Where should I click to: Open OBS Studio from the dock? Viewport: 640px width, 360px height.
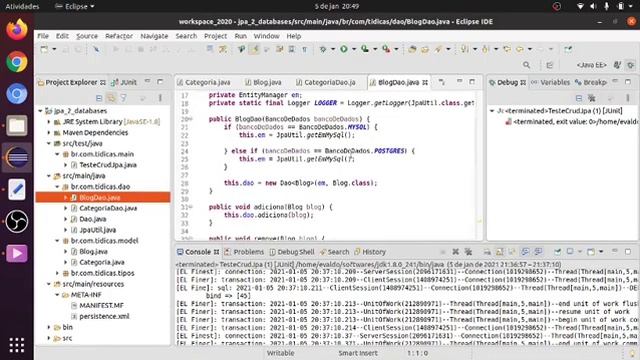[17, 221]
